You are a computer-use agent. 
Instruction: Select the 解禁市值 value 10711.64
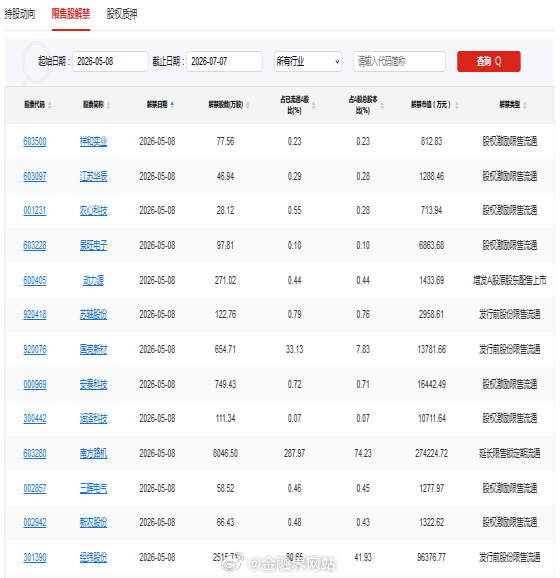click(x=431, y=418)
